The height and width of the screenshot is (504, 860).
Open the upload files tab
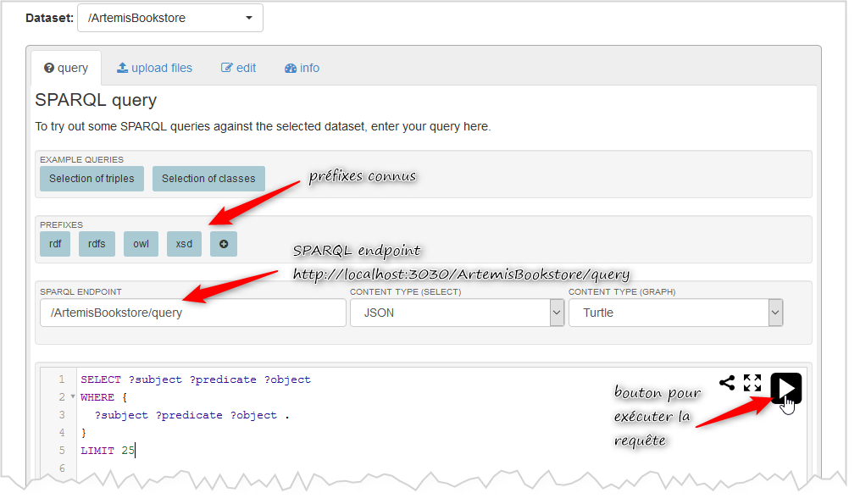point(154,68)
